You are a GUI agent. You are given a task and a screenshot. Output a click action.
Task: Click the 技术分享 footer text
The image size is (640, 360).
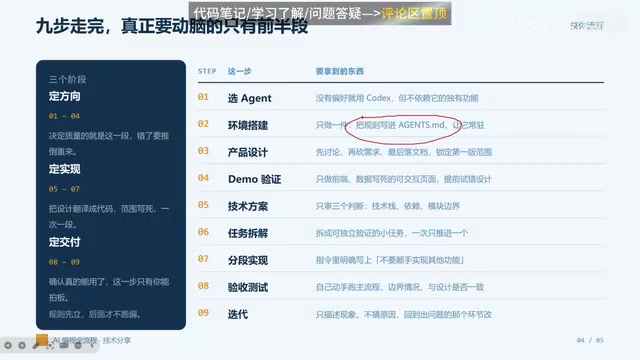[117, 340]
